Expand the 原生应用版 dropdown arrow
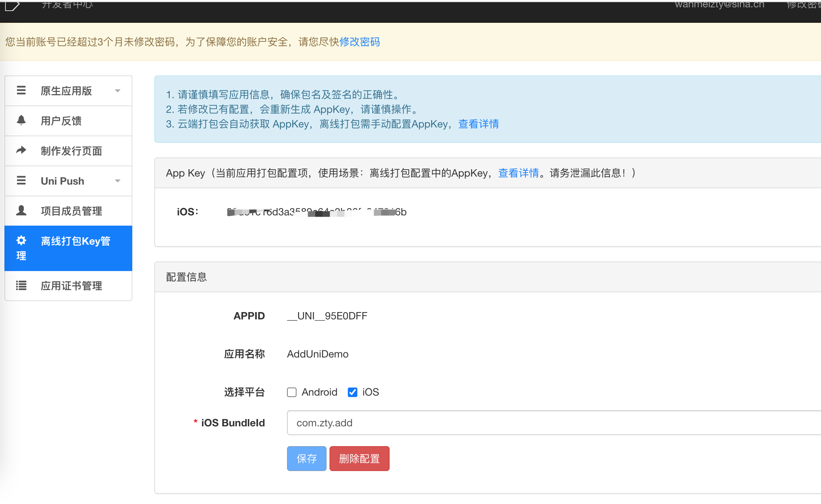821x504 pixels. (118, 91)
